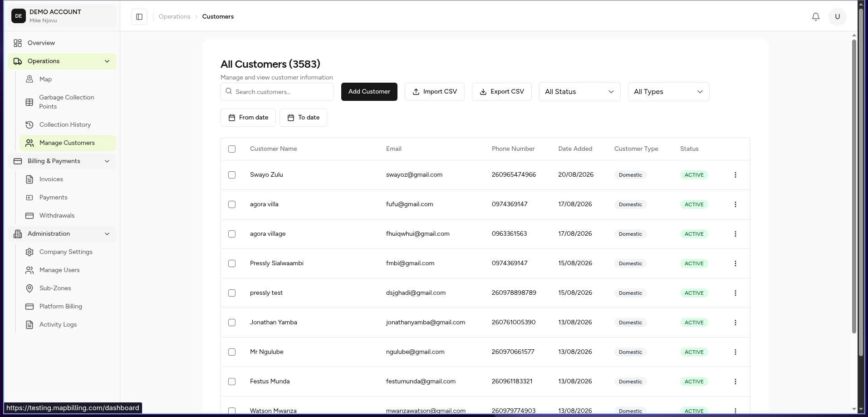Open Manage Customers menu item
Screen dimensions: 868x417
68,143
